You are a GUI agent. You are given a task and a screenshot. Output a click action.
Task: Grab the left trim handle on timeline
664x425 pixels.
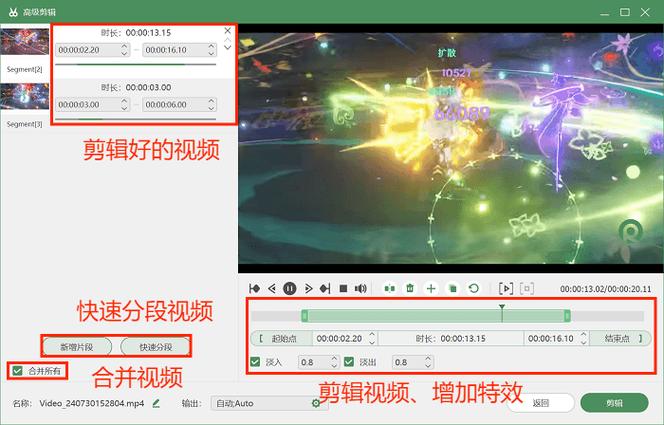pyautogui.click(x=304, y=316)
